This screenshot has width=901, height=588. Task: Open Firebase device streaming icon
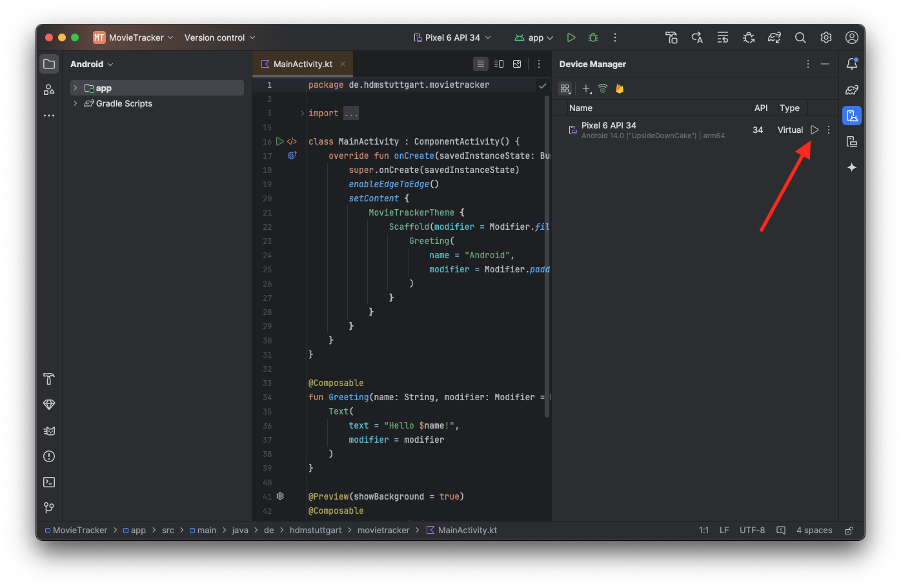[620, 88]
